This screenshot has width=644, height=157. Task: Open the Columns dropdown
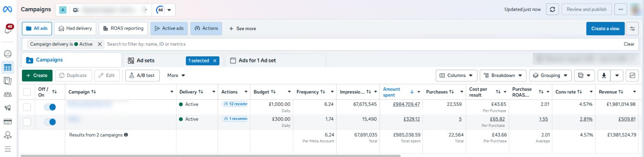[456, 75]
